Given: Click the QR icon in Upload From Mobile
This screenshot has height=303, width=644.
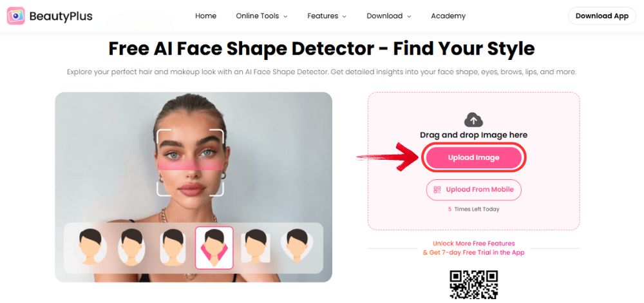Looking at the screenshot, I should tap(437, 190).
